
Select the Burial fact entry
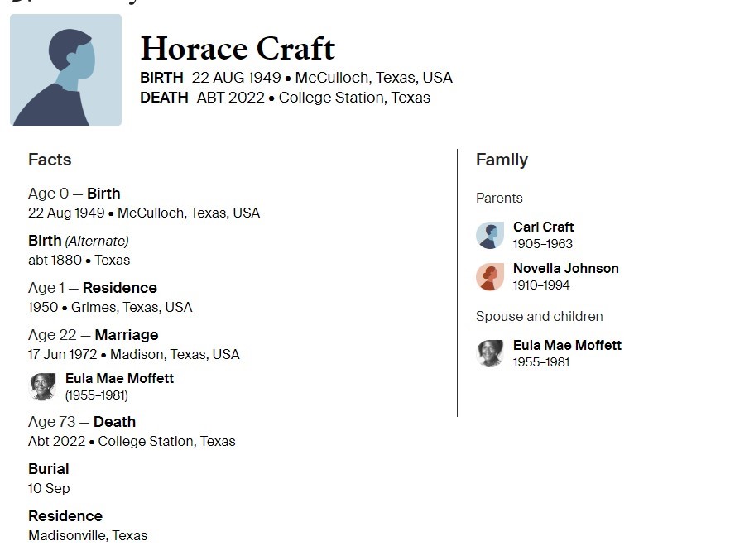49,478
